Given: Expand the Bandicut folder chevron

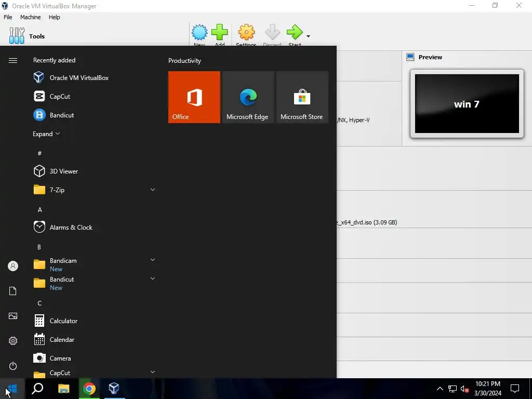Looking at the screenshot, I should (x=153, y=278).
